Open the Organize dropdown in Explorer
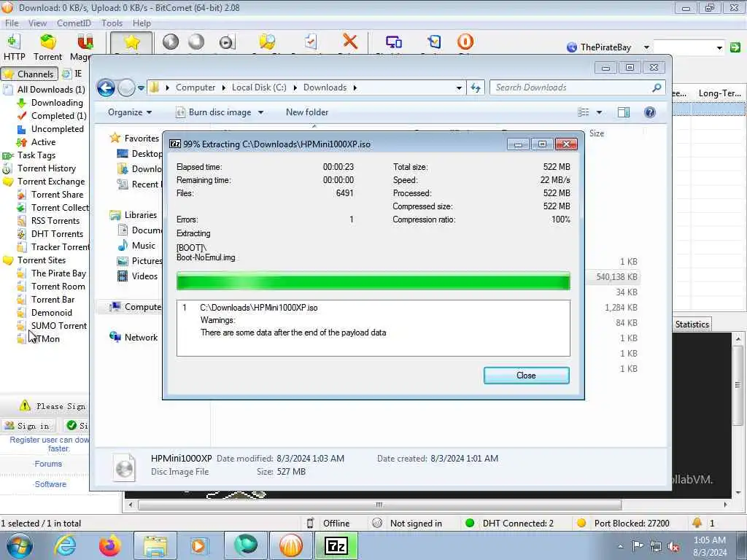The width and height of the screenshot is (747, 560). (130, 112)
